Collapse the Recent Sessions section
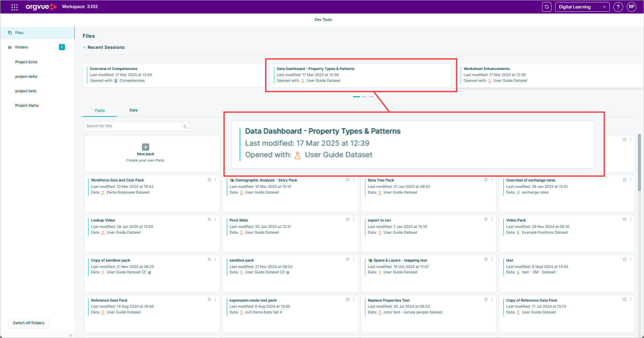The height and width of the screenshot is (338, 644). coord(84,47)
